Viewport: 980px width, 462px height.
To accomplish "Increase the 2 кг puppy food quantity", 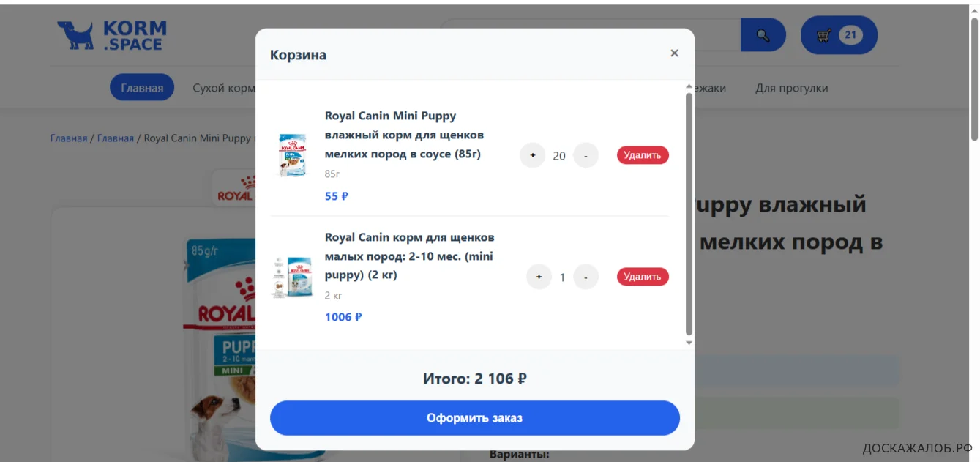I will point(539,277).
